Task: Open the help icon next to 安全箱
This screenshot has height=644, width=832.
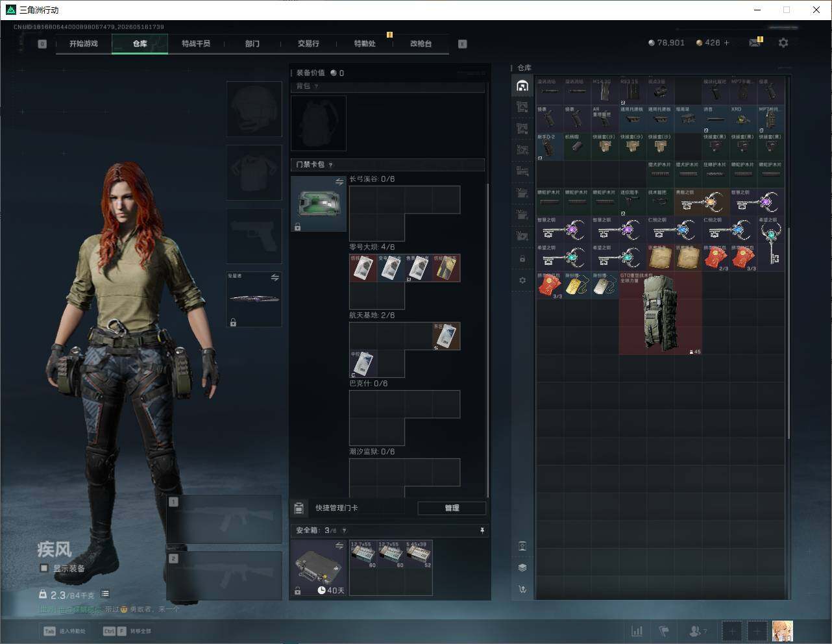Action: pyautogui.click(x=344, y=530)
